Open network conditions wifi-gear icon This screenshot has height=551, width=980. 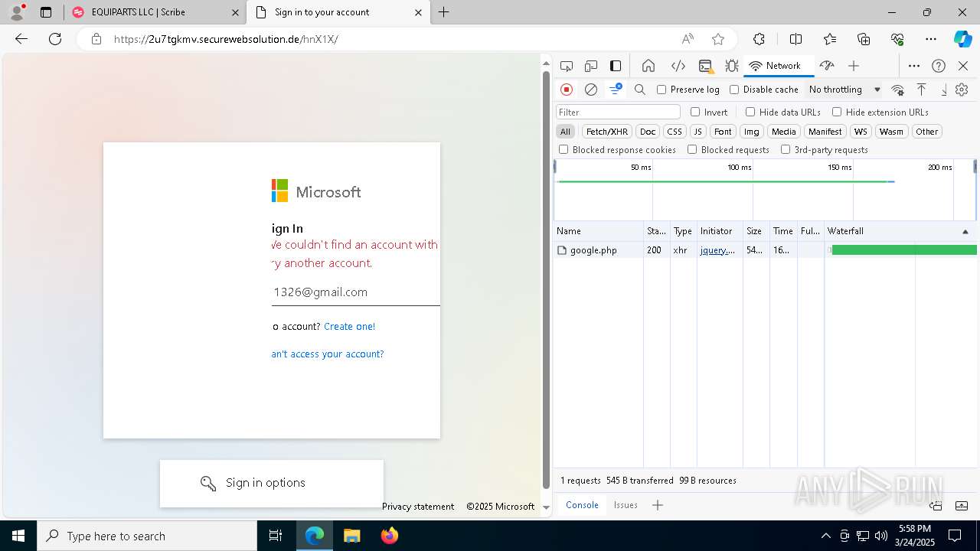tap(898, 90)
